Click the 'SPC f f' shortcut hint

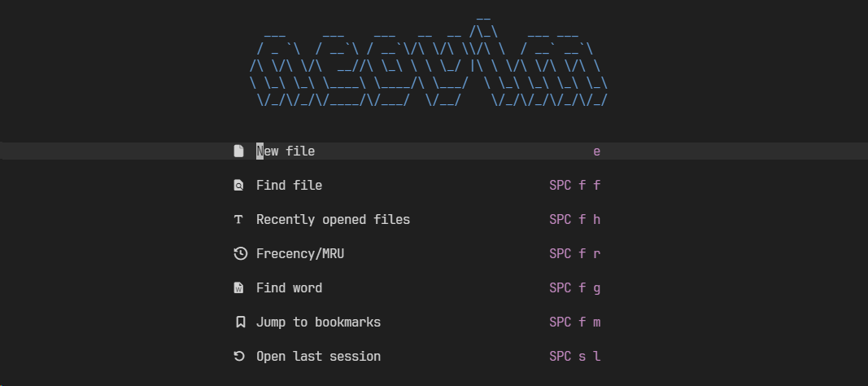coord(574,186)
